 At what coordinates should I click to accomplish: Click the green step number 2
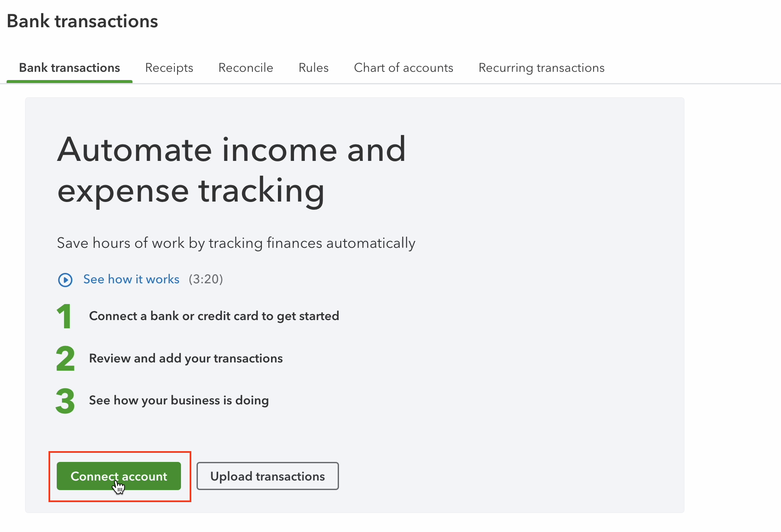click(65, 359)
